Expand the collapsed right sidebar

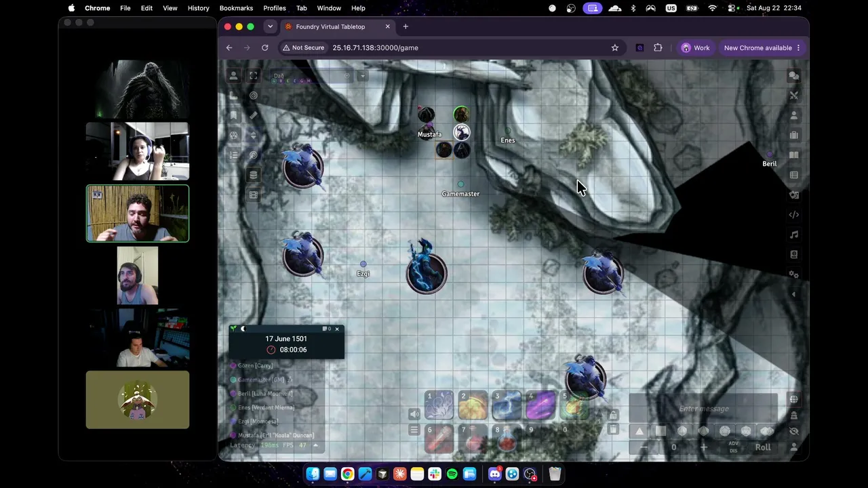click(794, 294)
